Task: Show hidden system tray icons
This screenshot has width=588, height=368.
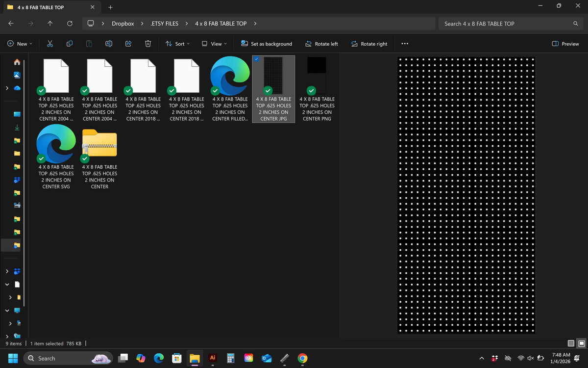Action: pos(482,358)
